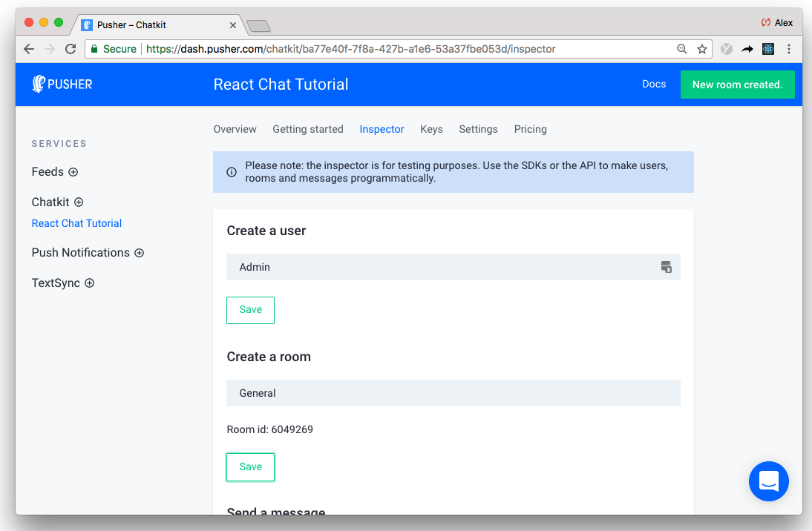This screenshot has height=531, width=812.
Task: Click the Pusher logo in the header
Action: tap(62, 84)
